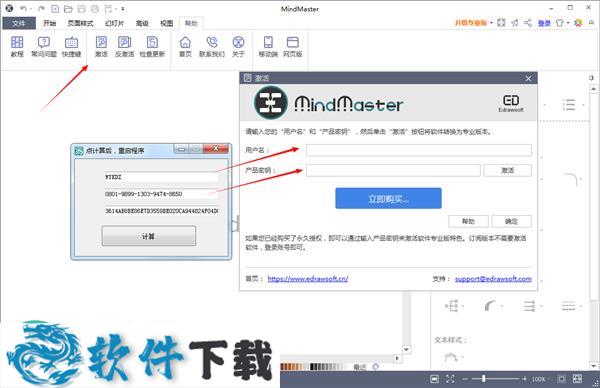This screenshot has width=600, height=388.
Task: Click the 网页版 web version icon
Action: [292, 46]
